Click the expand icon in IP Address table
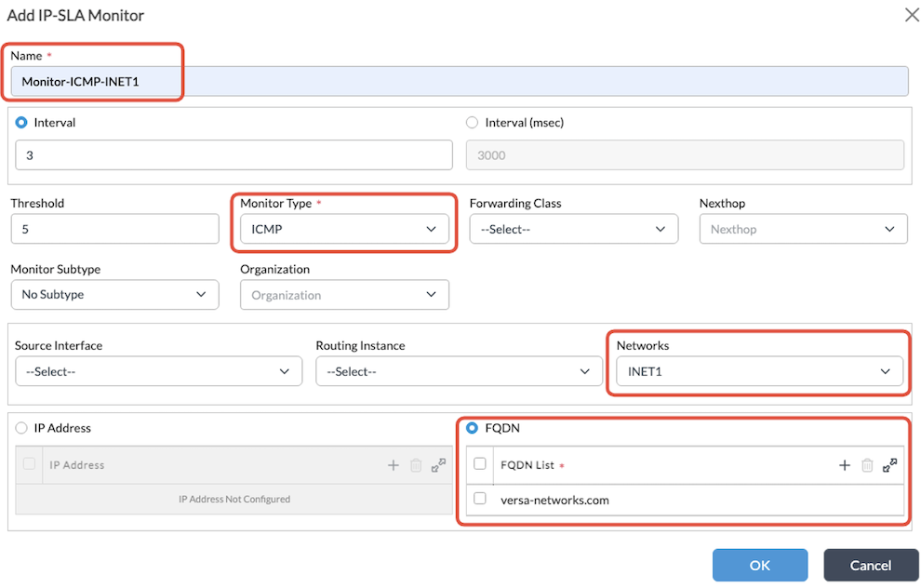The image size is (921, 588). [438, 465]
